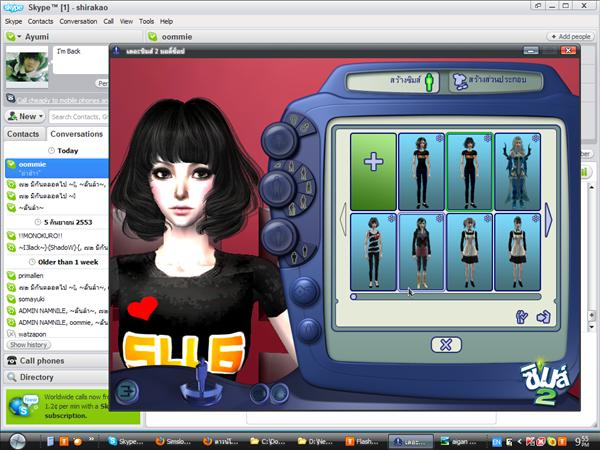Select the last Sim in maid dress with bangs
This screenshot has width=600, height=450.
coord(517,252)
